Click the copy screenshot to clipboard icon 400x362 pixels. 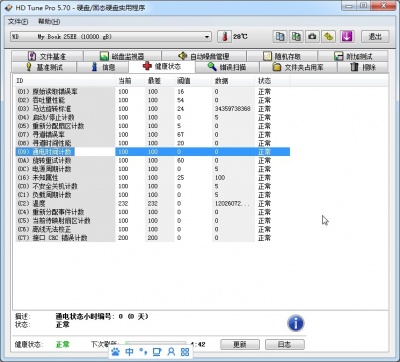(x=296, y=36)
